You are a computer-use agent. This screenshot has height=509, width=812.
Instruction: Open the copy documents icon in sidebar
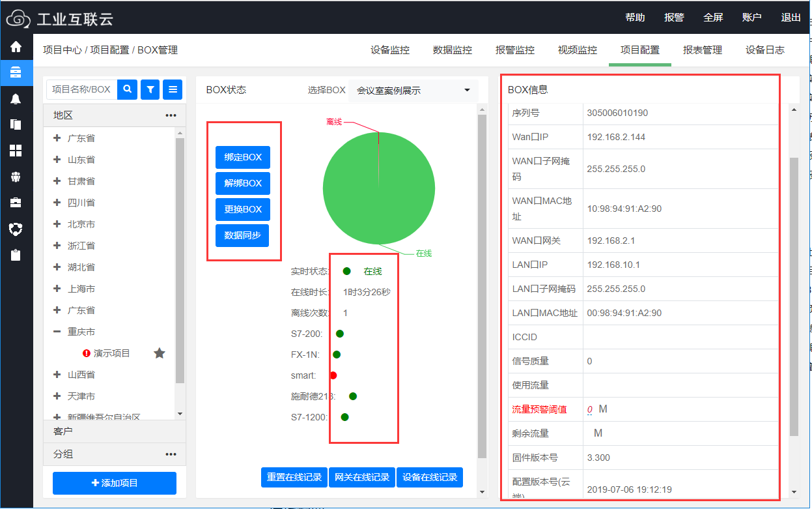click(x=16, y=124)
